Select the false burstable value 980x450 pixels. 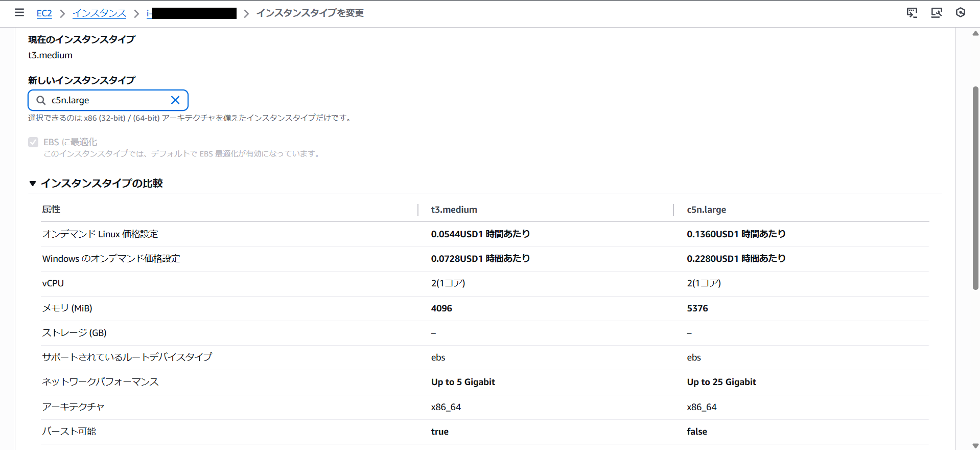point(697,432)
